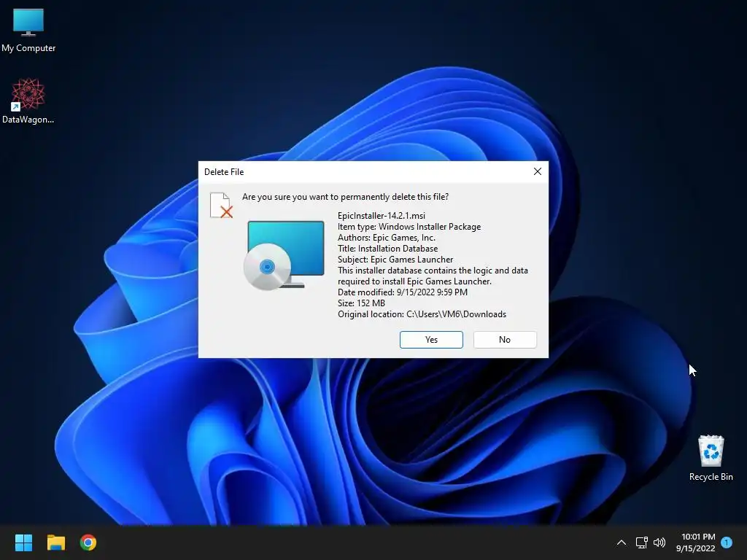Click the Delete File title bar text
Viewport: 747px width, 560px height.
point(224,172)
